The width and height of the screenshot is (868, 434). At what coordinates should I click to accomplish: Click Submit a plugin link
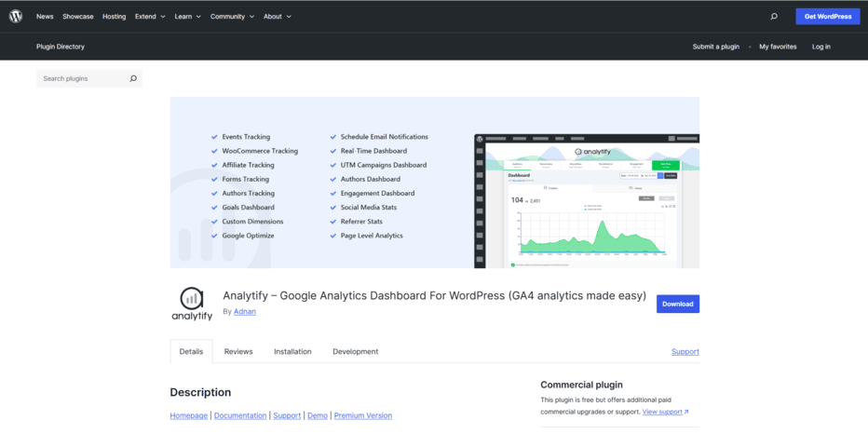(x=716, y=47)
